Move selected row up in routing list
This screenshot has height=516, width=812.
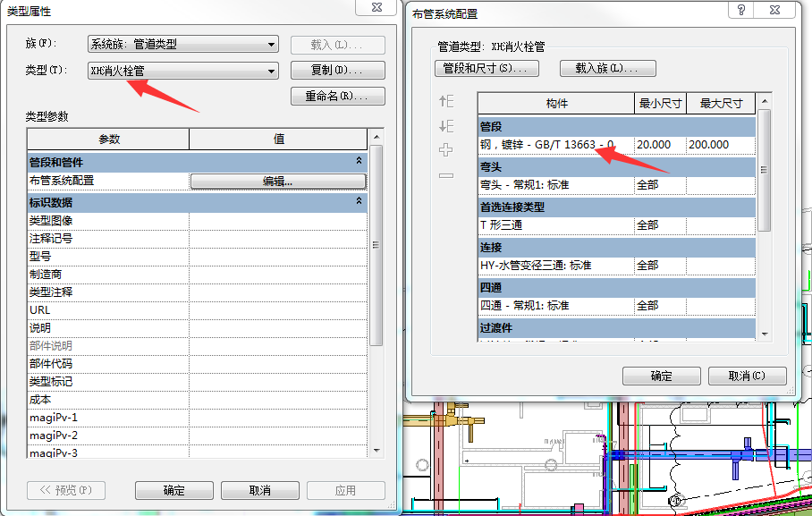point(446,101)
